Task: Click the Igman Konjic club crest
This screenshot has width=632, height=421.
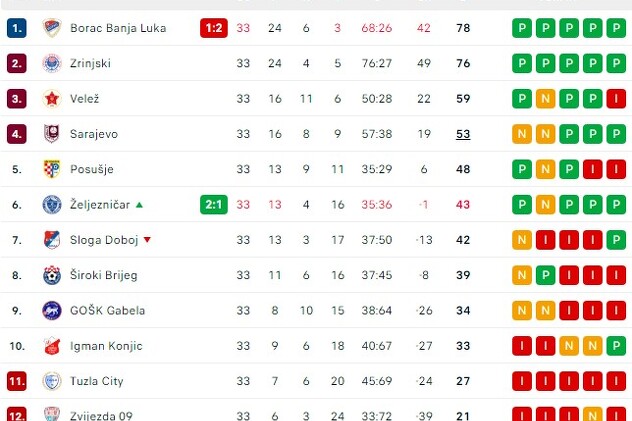Action: pos(51,346)
